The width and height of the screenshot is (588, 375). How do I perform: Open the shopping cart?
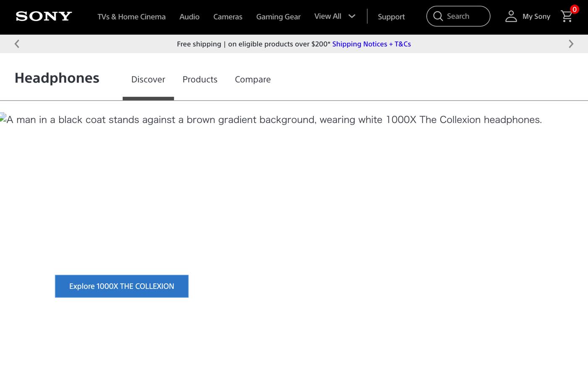click(x=567, y=16)
